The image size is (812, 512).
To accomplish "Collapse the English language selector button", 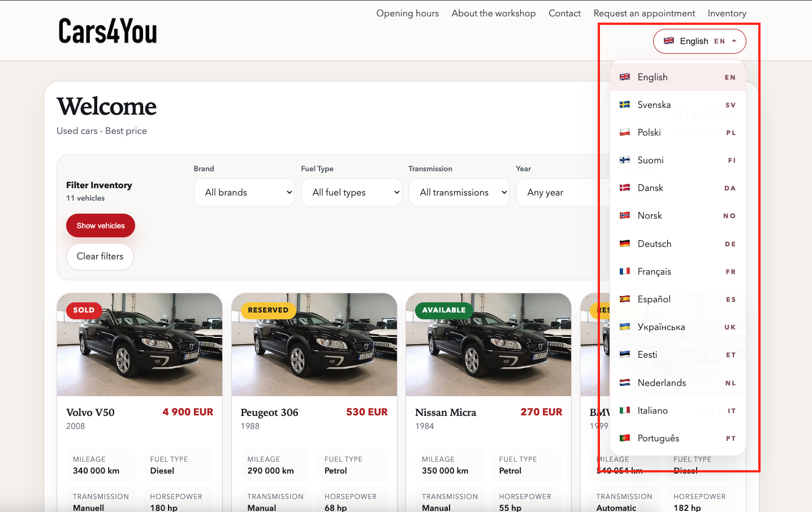I will click(699, 41).
